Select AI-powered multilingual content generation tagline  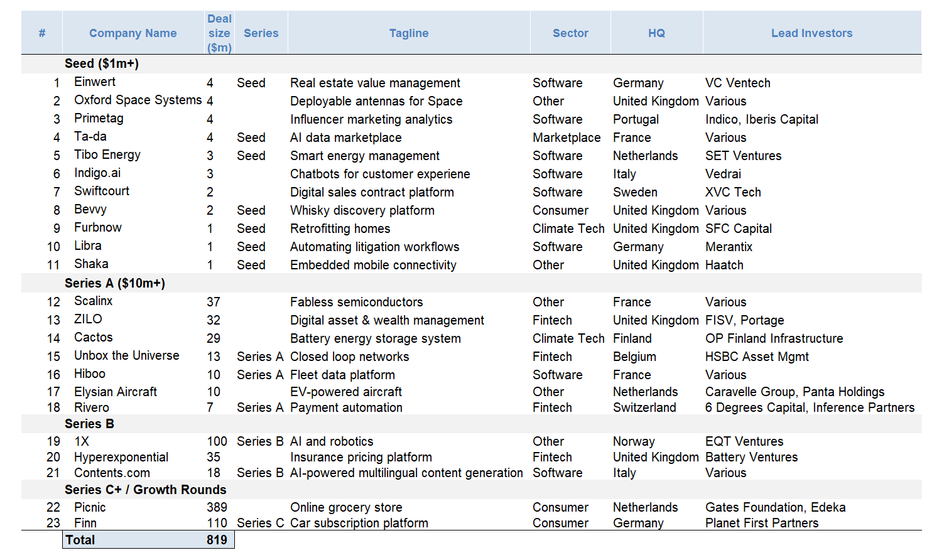[x=406, y=473]
